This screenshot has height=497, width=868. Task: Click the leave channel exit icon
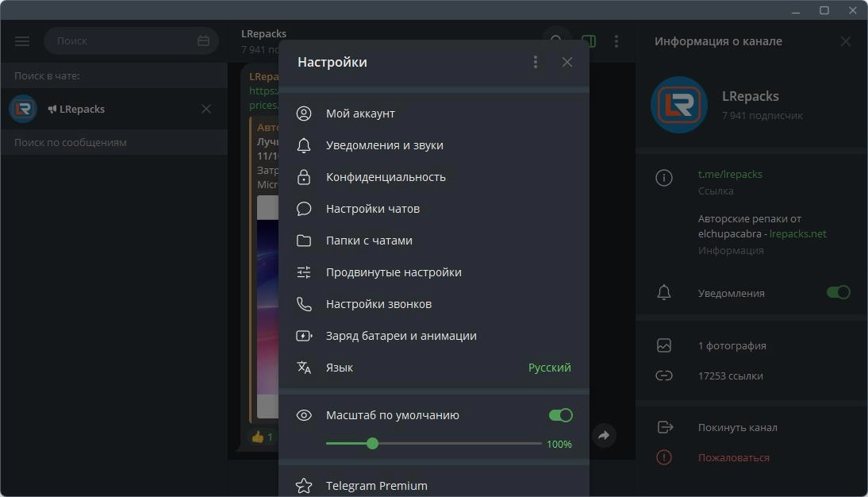[664, 427]
